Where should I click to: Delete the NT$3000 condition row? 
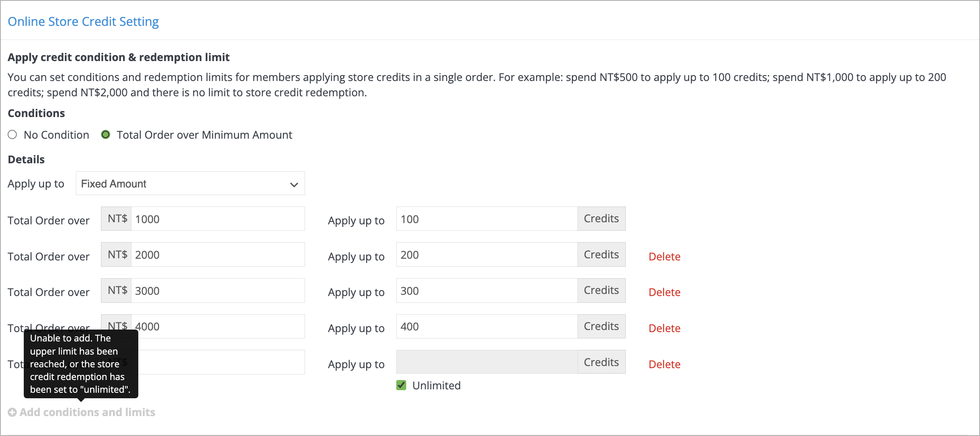tap(664, 292)
